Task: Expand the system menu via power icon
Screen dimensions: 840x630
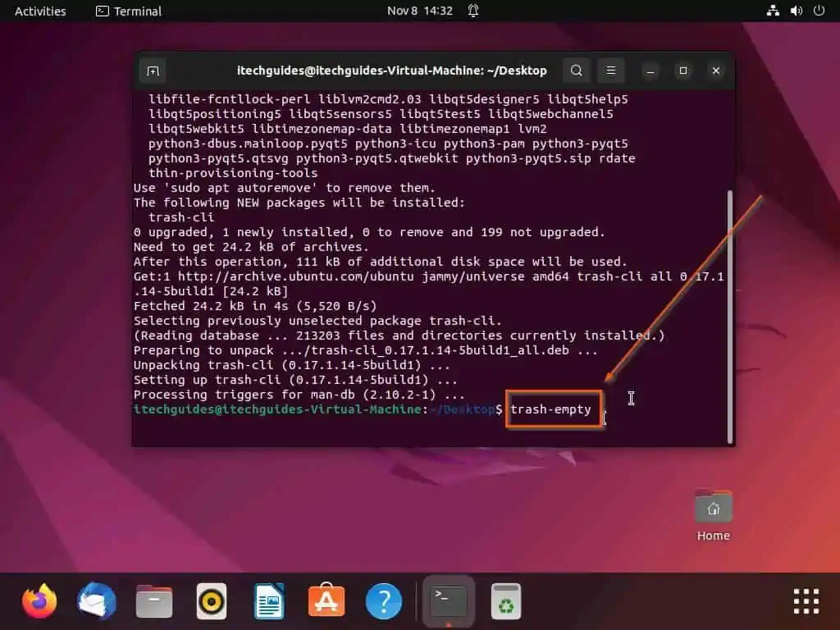Action: pyautogui.click(x=819, y=11)
